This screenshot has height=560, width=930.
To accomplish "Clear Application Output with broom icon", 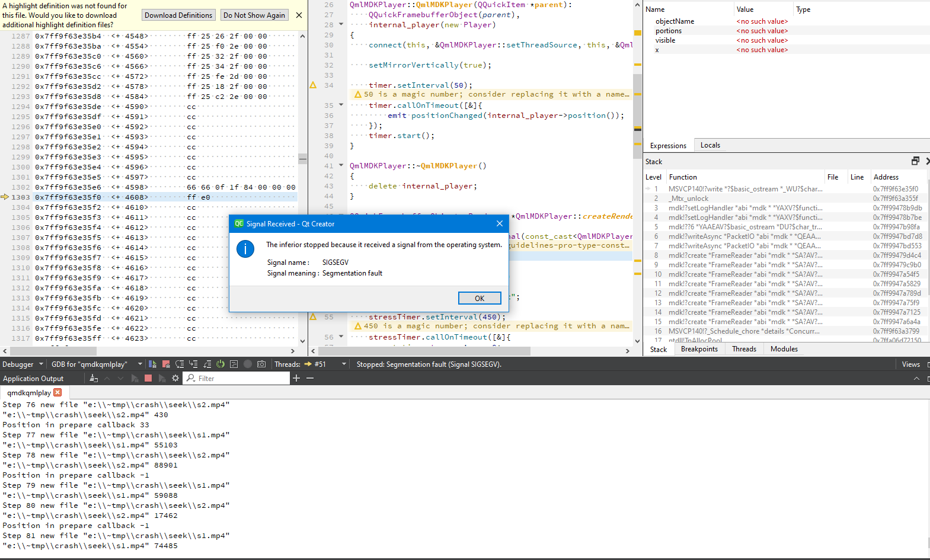I will pos(94,378).
